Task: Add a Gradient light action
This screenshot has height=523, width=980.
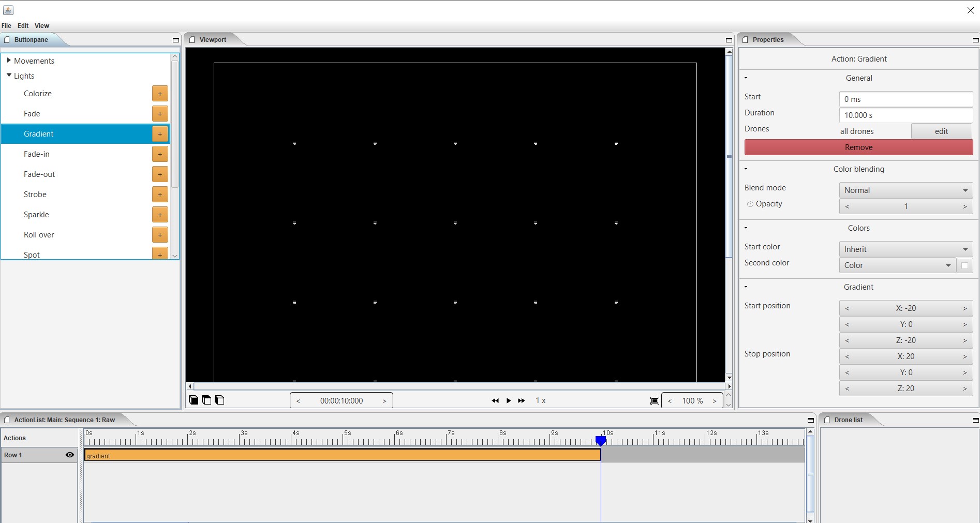Action: click(160, 134)
